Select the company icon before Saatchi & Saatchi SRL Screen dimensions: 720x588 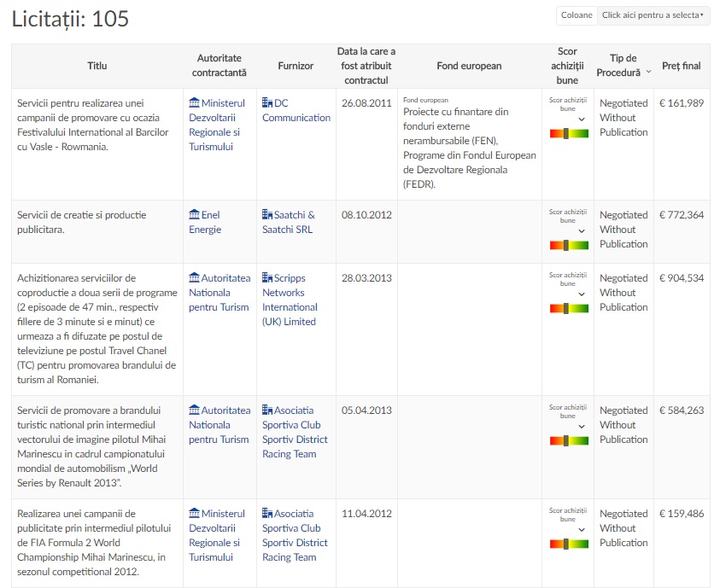[267, 215]
